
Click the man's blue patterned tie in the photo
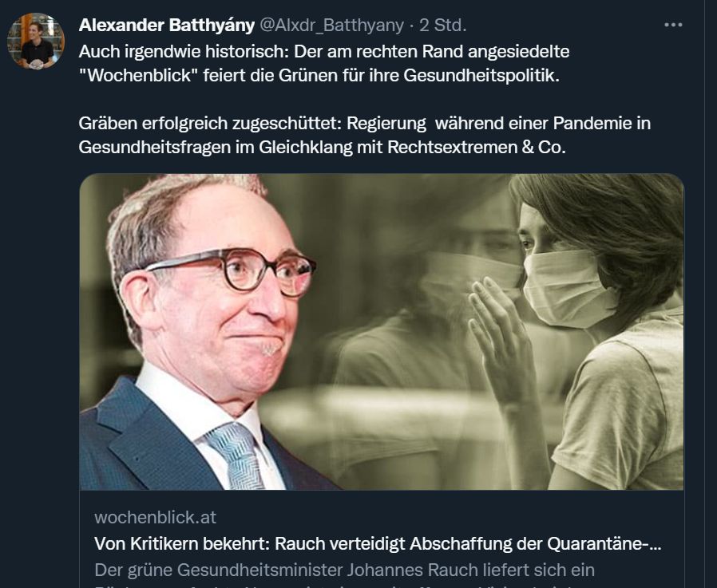234,456
